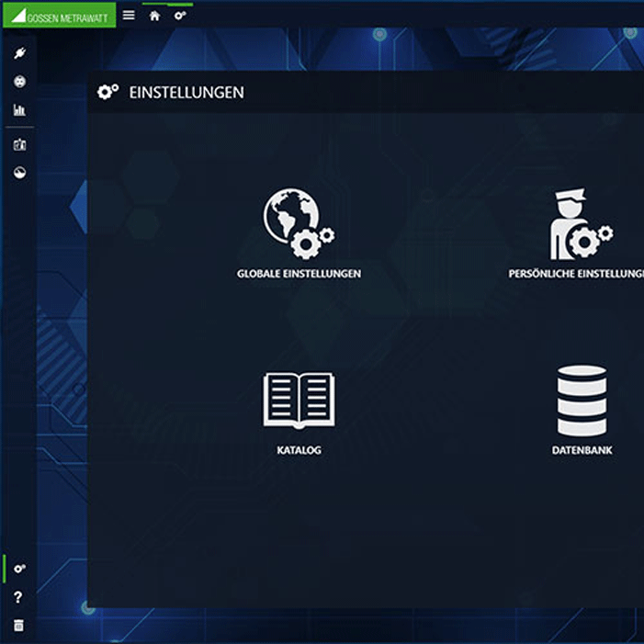Click the archive box icon at sidebar bottom
The image size is (644, 644).
(18, 626)
